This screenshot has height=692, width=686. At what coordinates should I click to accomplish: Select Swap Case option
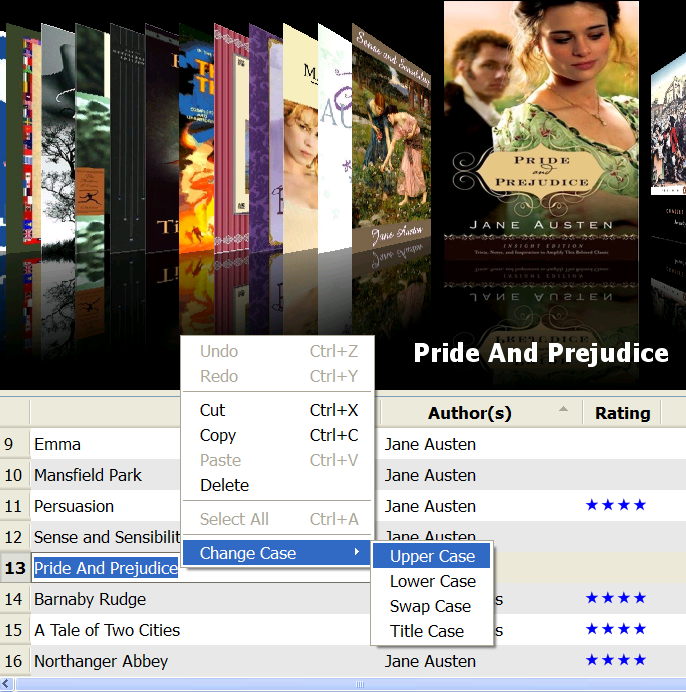point(432,606)
